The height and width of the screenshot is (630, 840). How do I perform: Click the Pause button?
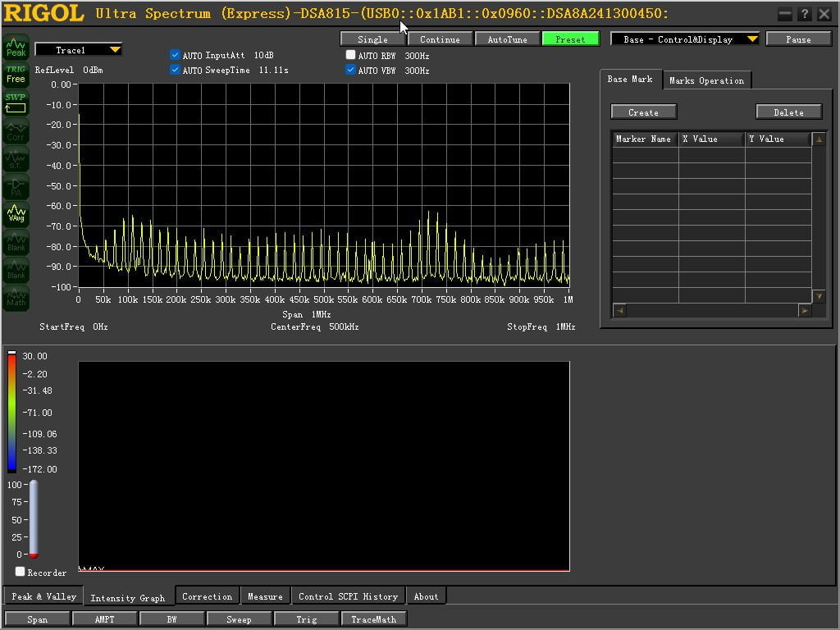[x=798, y=39]
